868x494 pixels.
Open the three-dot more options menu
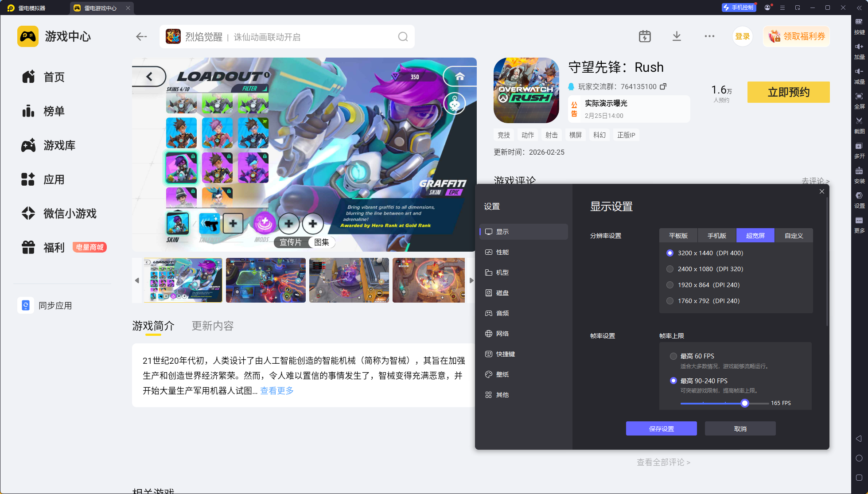click(709, 36)
